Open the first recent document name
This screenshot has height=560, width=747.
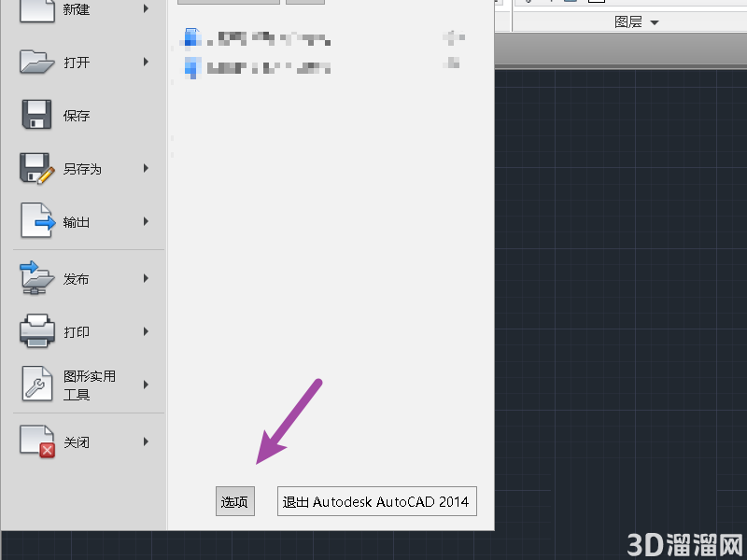tap(269, 38)
